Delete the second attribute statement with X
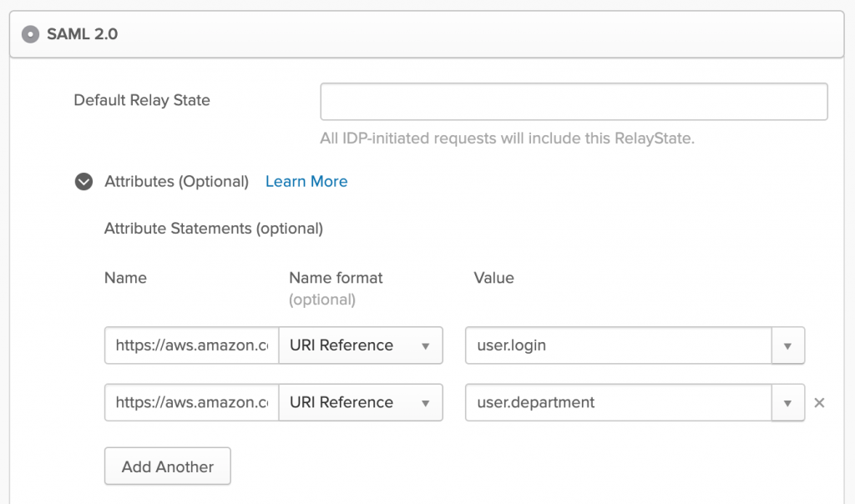Viewport: 855px width, 504px height. [819, 402]
